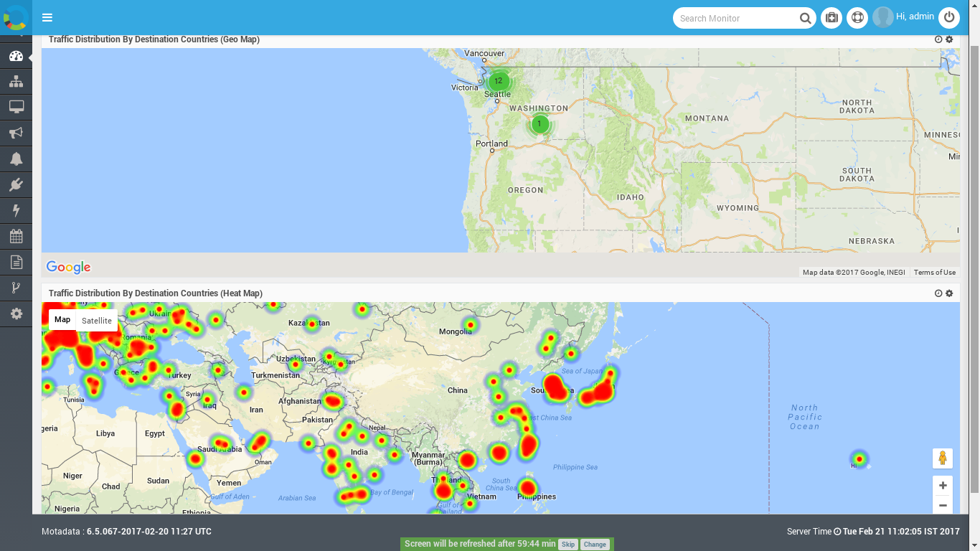Click the search magnifier icon
The height and width of the screenshot is (551, 980).
click(806, 19)
